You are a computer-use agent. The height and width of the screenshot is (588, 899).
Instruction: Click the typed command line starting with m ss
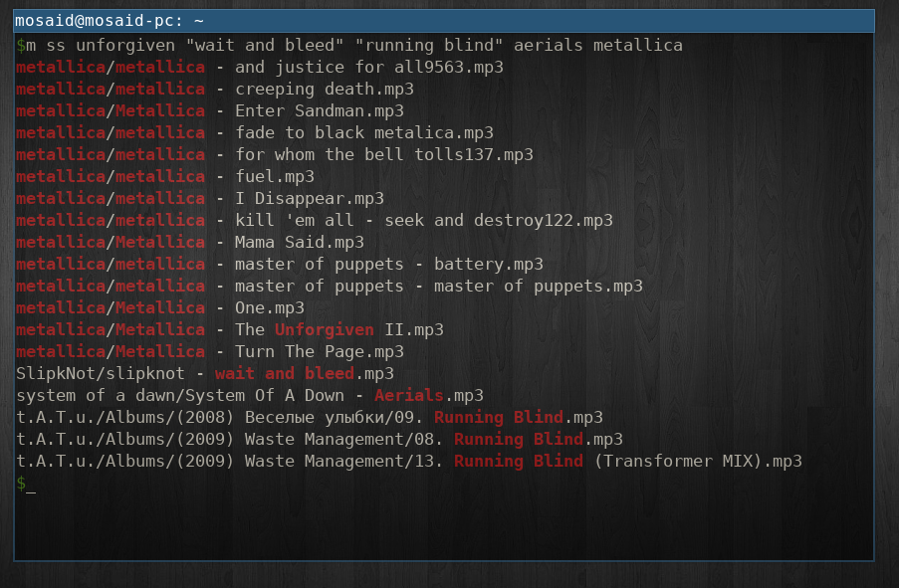[x=349, y=46]
